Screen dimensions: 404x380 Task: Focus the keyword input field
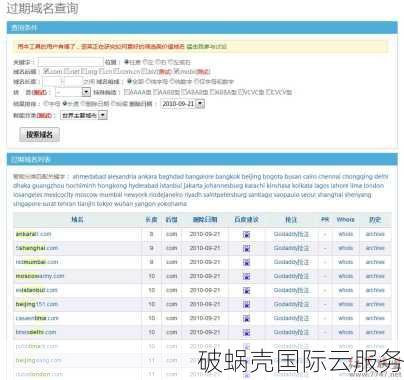pos(71,62)
